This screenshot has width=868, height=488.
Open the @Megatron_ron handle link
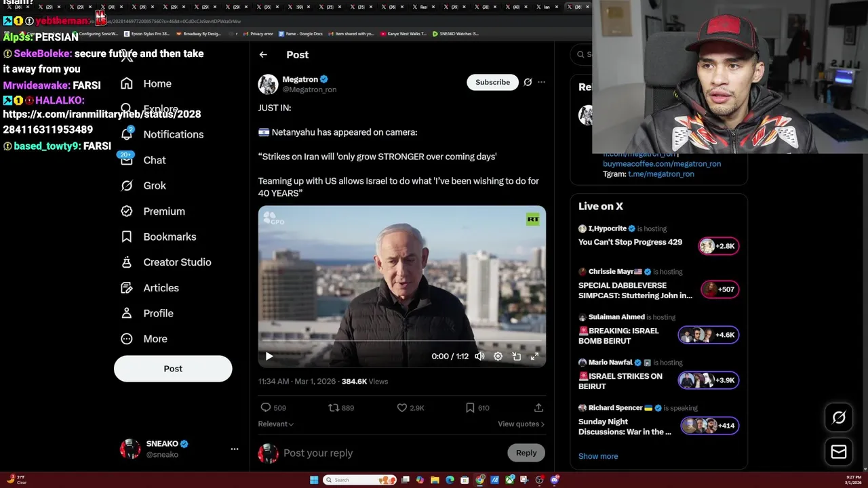(309, 89)
